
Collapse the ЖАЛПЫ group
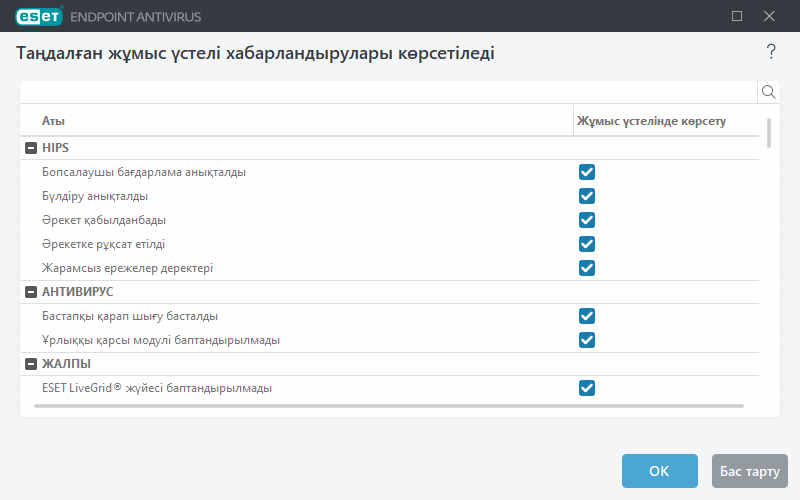pos(31,364)
